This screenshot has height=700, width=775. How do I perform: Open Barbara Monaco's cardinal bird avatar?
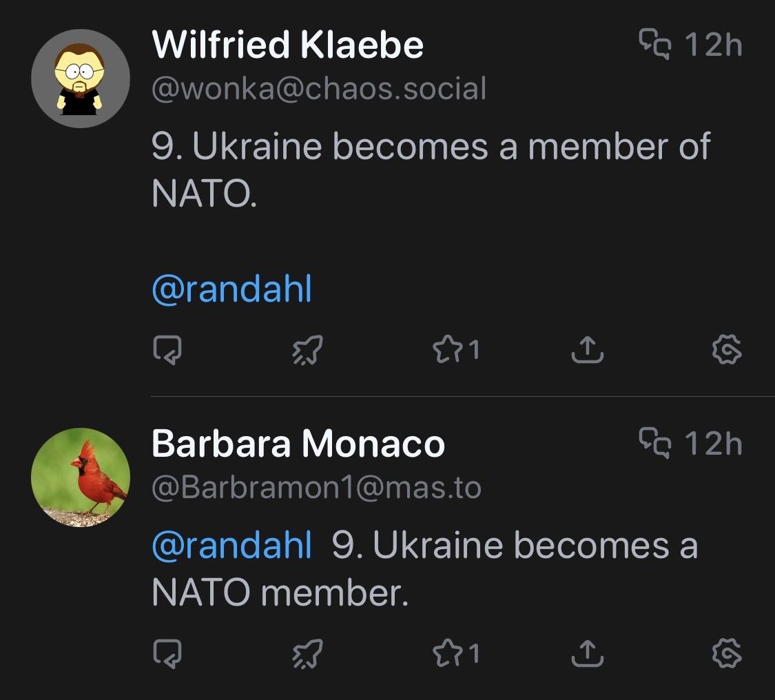coord(81,477)
